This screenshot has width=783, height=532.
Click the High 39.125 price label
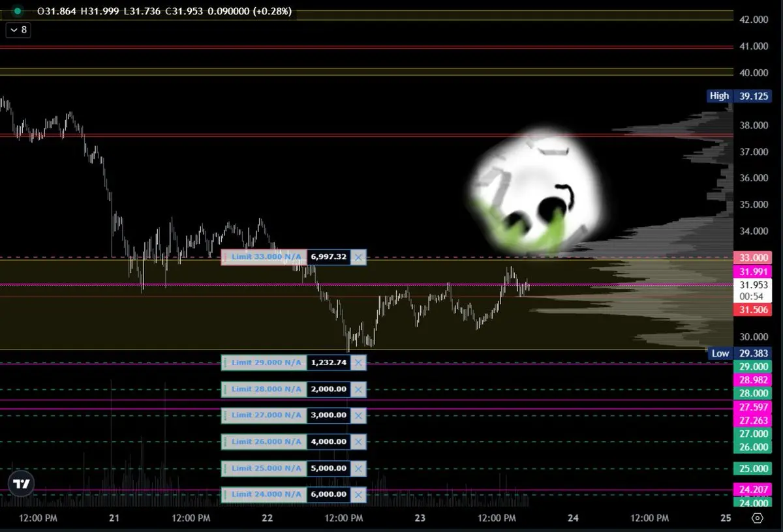(740, 96)
